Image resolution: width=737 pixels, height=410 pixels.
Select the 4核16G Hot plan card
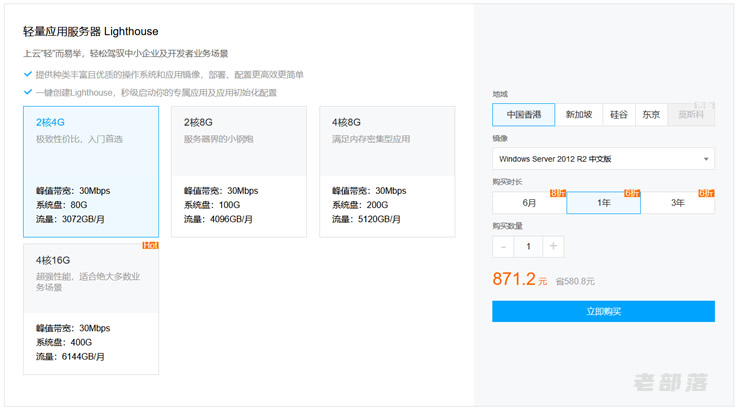pyautogui.click(x=91, y=308)
